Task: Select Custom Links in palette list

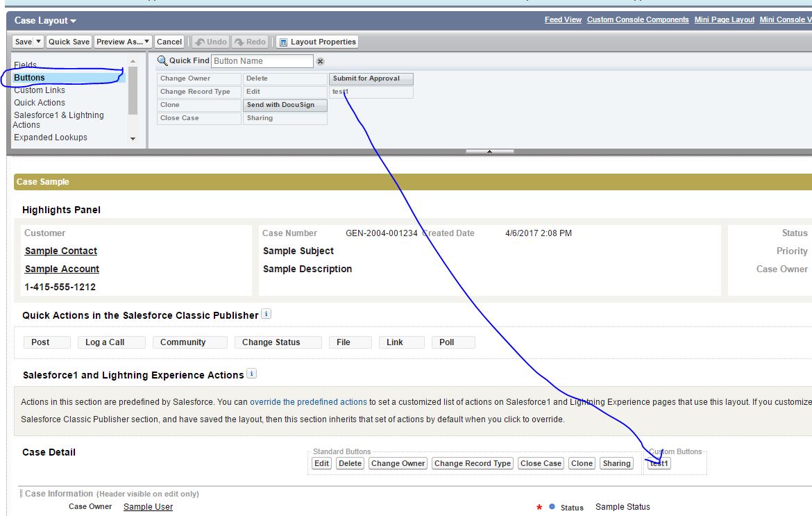Action: click(40, 90)
